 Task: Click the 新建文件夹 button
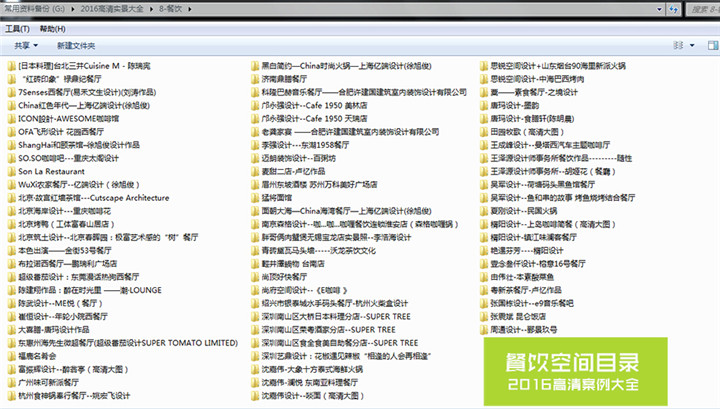76,45
